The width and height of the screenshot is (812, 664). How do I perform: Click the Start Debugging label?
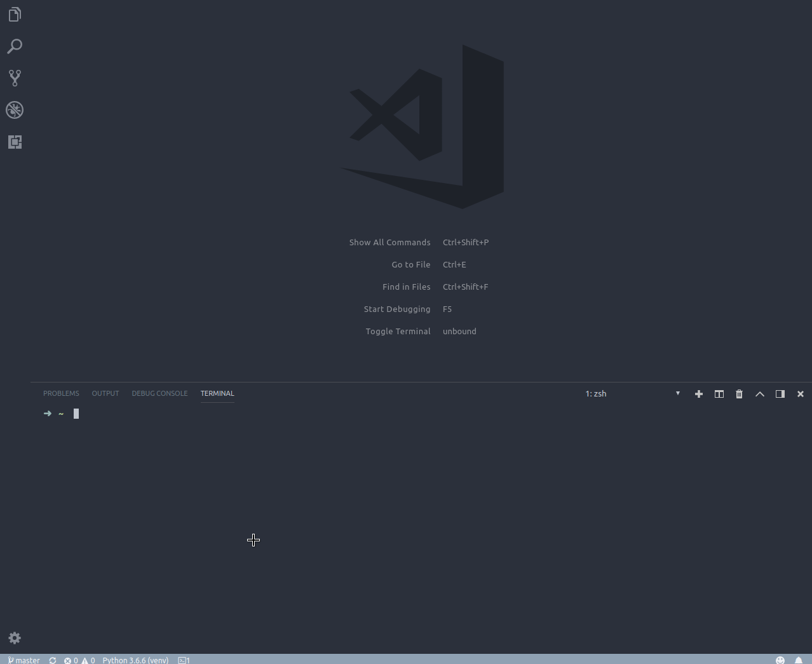[397, 309]
